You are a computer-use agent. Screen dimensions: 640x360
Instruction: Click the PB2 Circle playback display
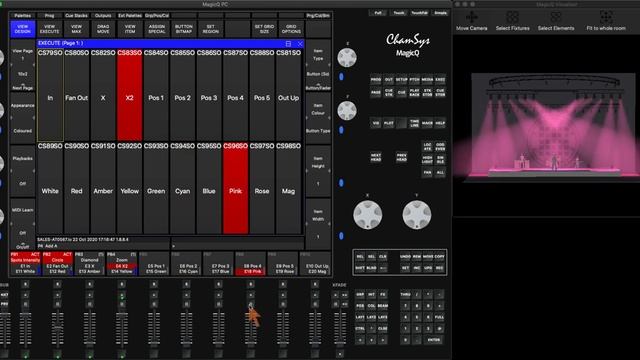[x=58, y=263]
